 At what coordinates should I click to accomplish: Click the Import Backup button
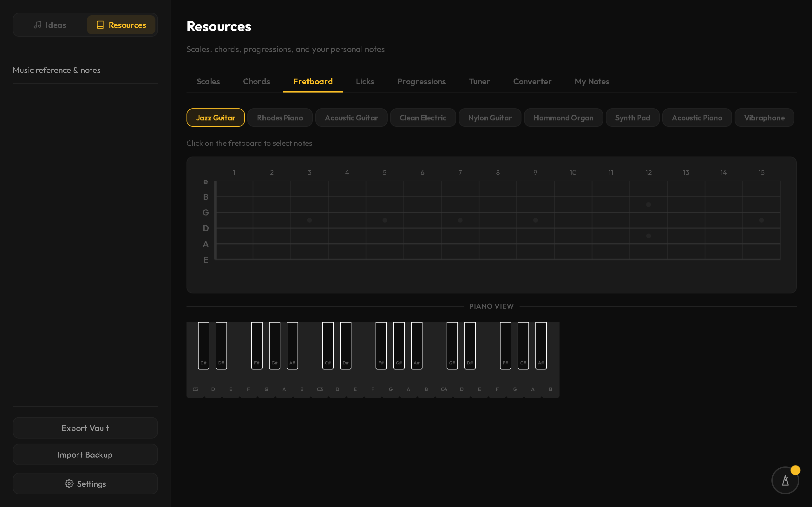tap(85, 454)
